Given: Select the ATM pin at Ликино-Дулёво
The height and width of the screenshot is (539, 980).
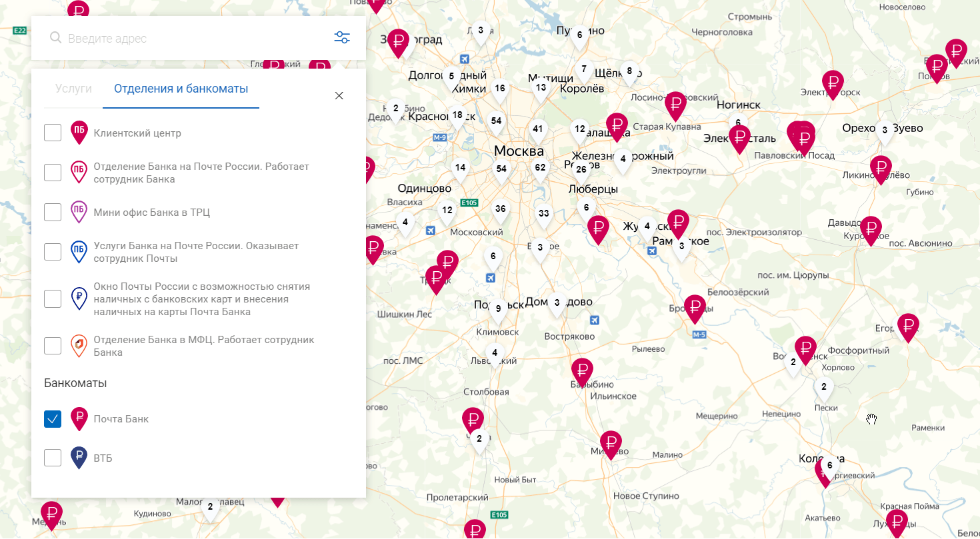Looking at the screenshot, I should point(881,169).
